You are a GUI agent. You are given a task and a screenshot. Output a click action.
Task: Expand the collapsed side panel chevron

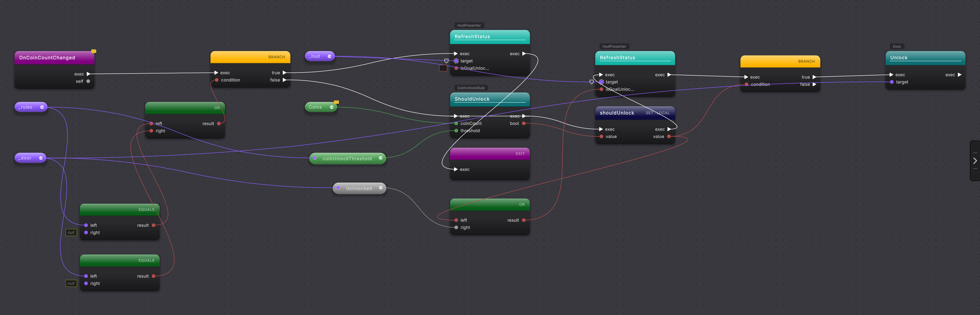click(x=975, y=161)
